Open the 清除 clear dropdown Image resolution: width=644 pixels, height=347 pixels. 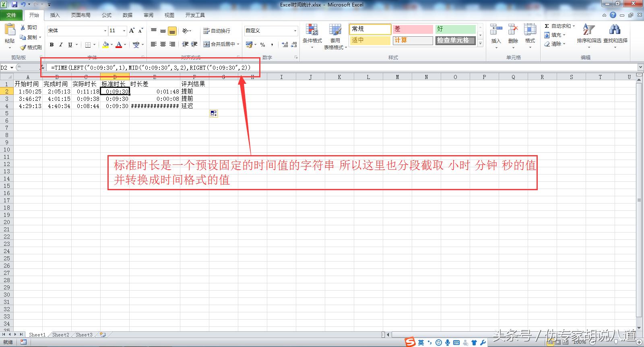[x=555, y=44]
